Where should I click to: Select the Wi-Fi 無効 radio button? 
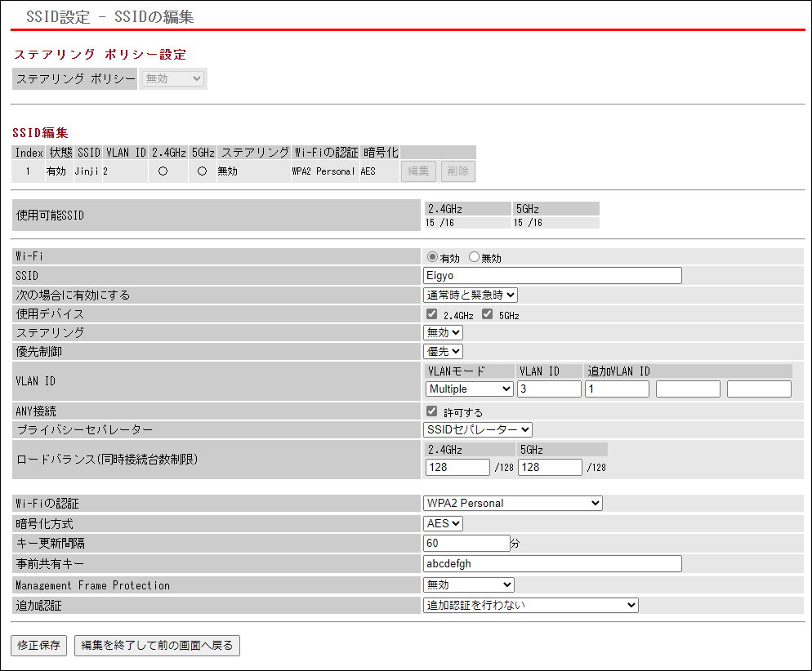coord(474,256)
